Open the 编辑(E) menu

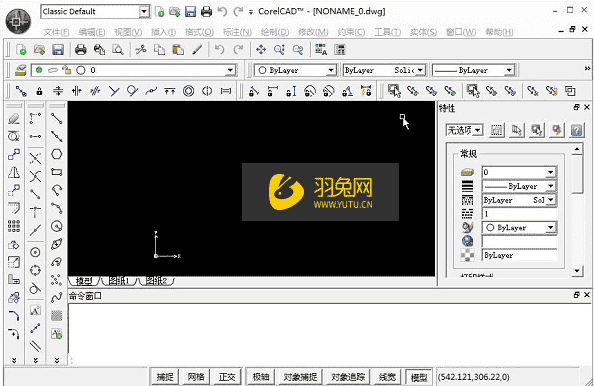[92, 32]
